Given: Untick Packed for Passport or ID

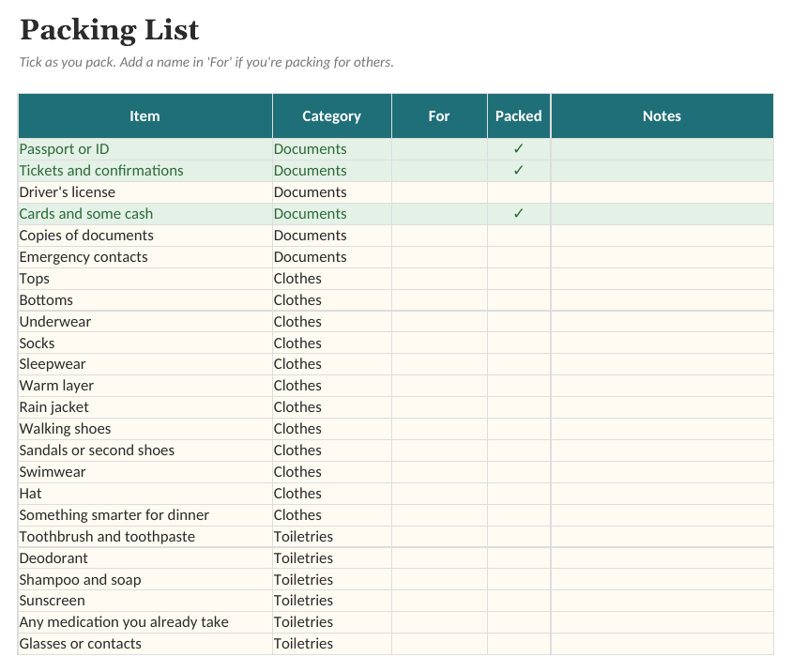Looking at the screenshot, I should pos(519,149).
